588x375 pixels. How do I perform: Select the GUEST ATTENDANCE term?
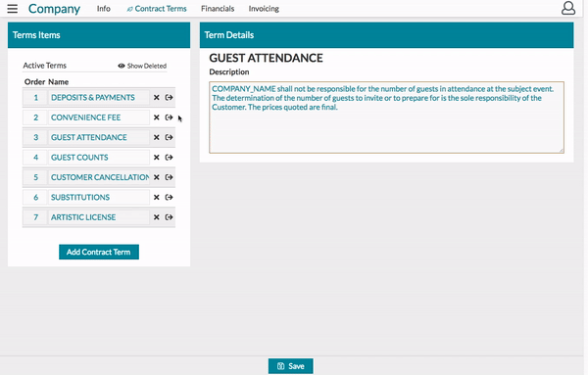99,137
